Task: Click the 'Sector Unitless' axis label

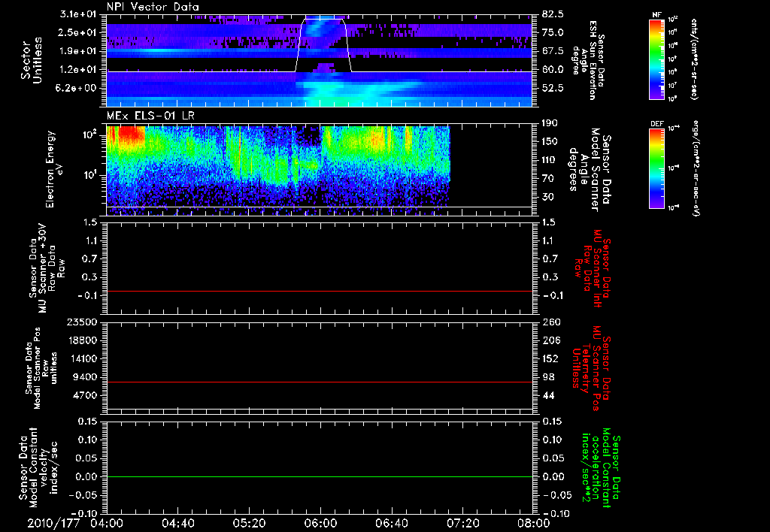Action: pos(32,60)
